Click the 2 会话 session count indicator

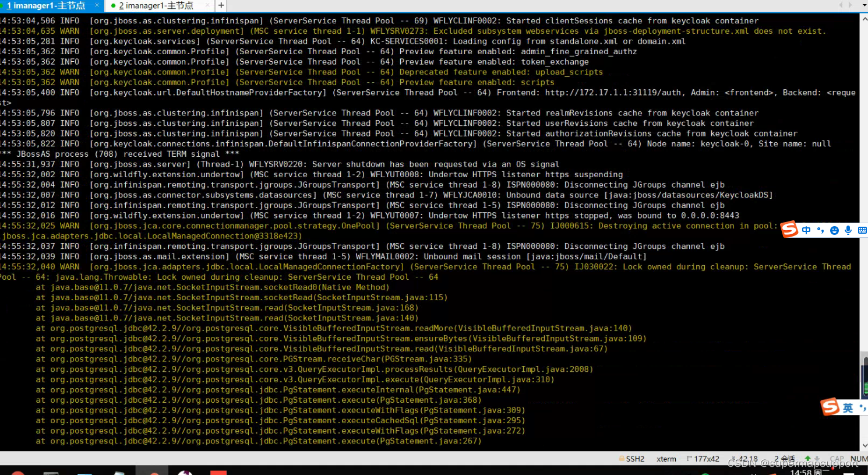click(784, 459)
